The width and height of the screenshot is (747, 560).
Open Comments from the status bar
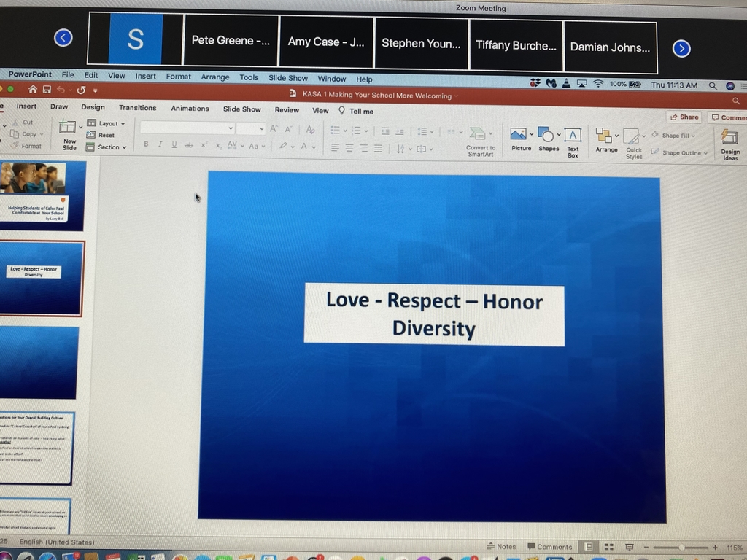point(550,547)
